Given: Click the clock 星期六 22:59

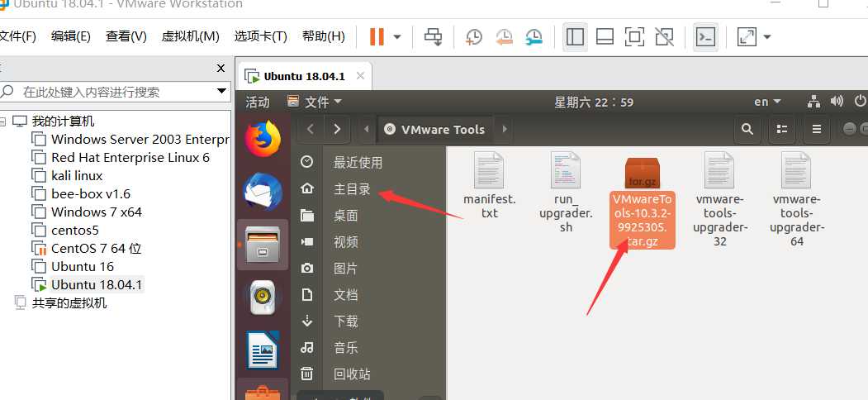Looking at the screenshot, I should tap(594, 102).
